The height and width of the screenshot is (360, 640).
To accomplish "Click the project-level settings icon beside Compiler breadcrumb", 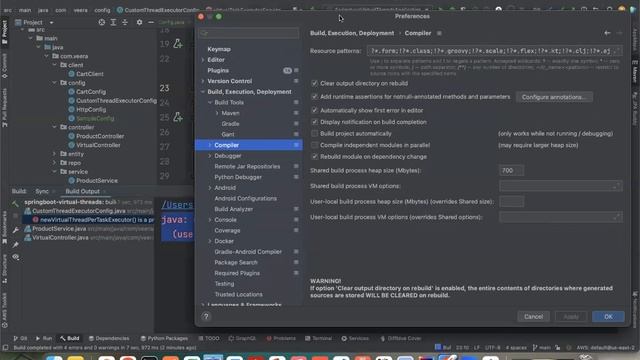I will point(439,33).
